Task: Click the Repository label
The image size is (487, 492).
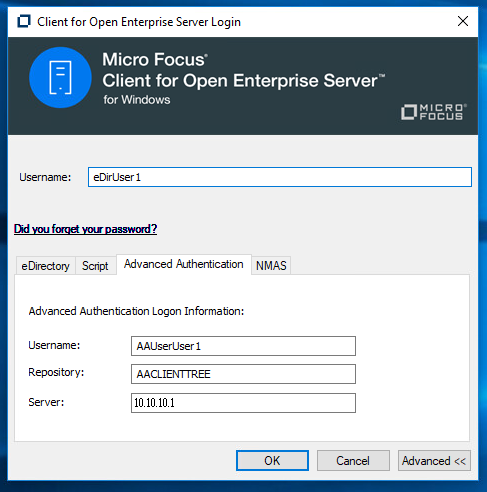Action: click(x=56, y=372)
